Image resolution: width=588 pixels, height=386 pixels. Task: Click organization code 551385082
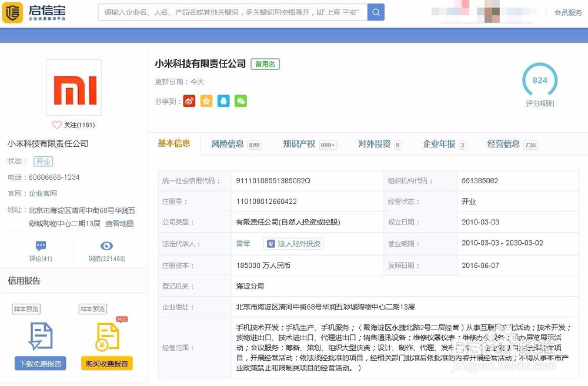pos(480,180)
